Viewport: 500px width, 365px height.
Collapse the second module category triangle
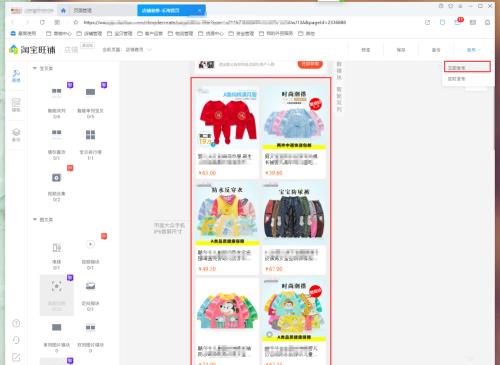pyautogui.click(x=35, y=219)
